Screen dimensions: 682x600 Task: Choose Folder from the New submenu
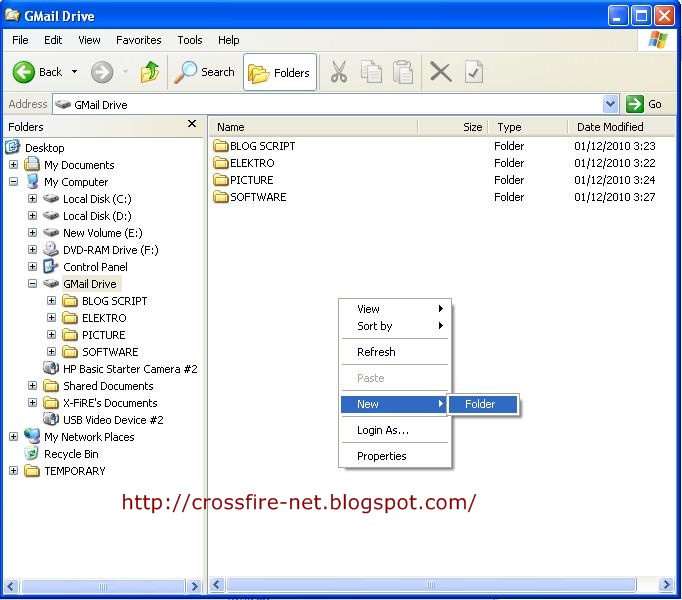click(x=483, y=404)
